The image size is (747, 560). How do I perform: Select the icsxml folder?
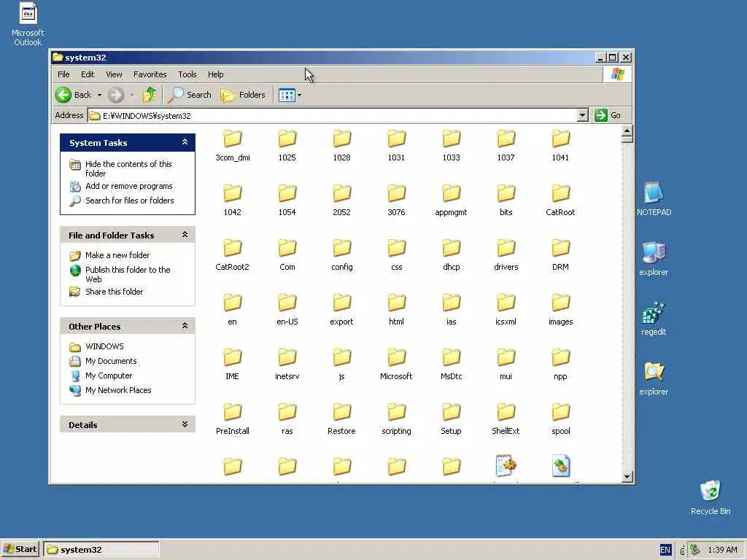tap(506, 311)
